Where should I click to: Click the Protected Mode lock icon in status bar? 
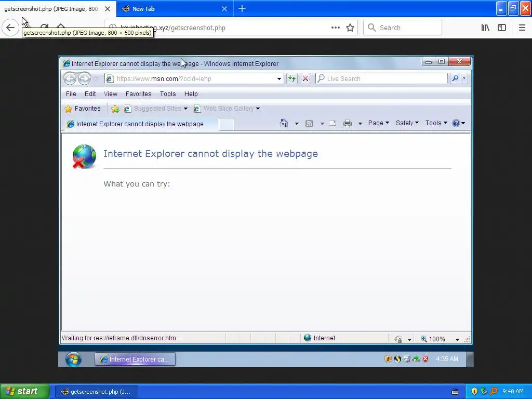click(x=398, y=339)
